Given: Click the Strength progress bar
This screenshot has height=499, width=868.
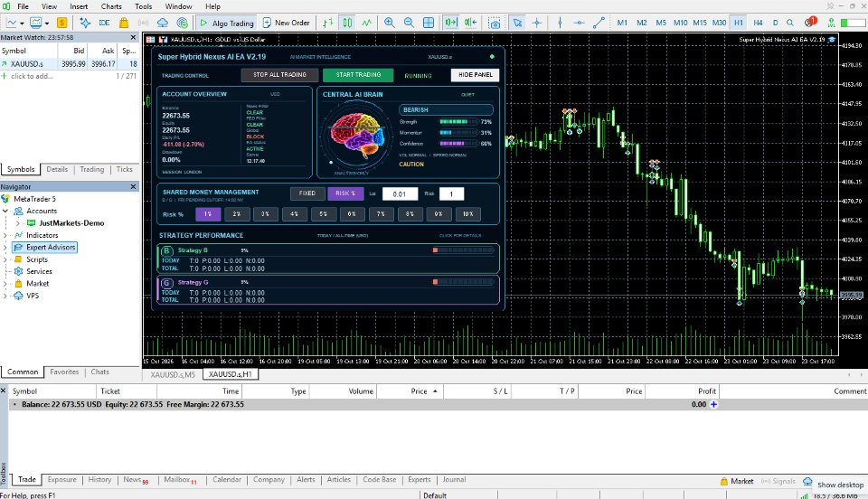Looking at the screenshot, I should click(458, 122).
